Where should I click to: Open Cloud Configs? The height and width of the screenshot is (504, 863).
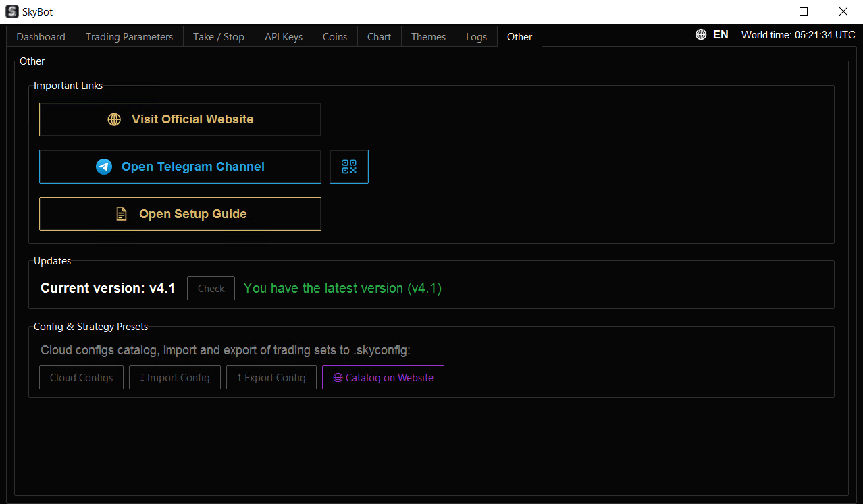82,378
